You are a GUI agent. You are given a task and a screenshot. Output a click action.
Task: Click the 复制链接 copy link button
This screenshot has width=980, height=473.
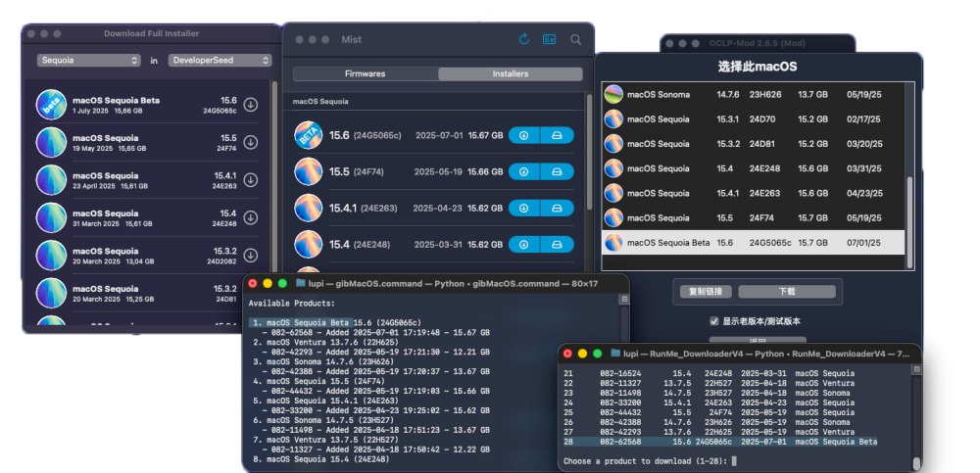pyautogui.click(x=706, y=292)
